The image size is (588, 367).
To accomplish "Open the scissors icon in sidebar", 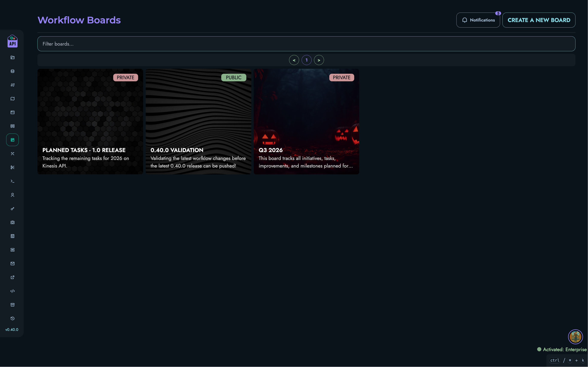I will [x=12, y=168].
